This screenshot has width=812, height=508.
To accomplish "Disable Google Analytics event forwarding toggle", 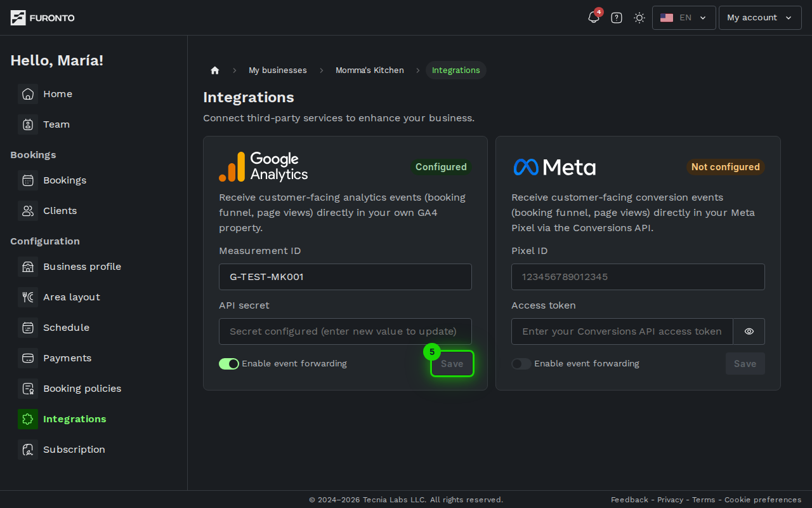I will [229, 364].
